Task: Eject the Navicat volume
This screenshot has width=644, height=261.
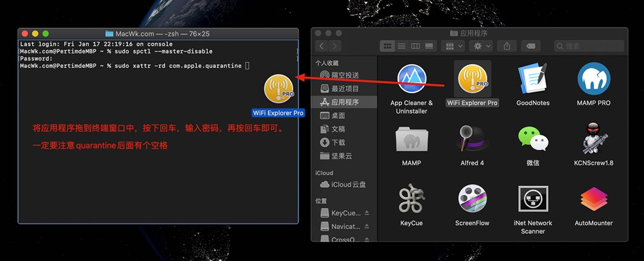Action: coord(367,226)
